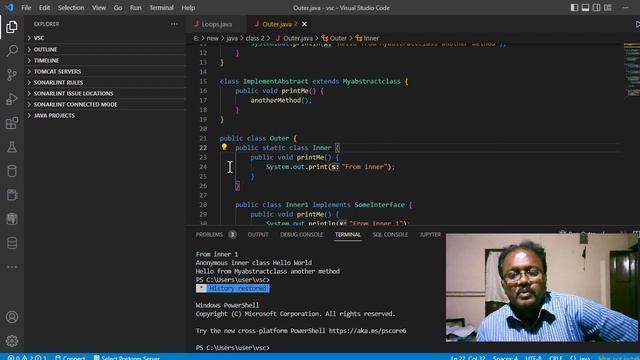Screen dimensions: 640x360
Task: Open the Help menu
Action: [188, 8]
